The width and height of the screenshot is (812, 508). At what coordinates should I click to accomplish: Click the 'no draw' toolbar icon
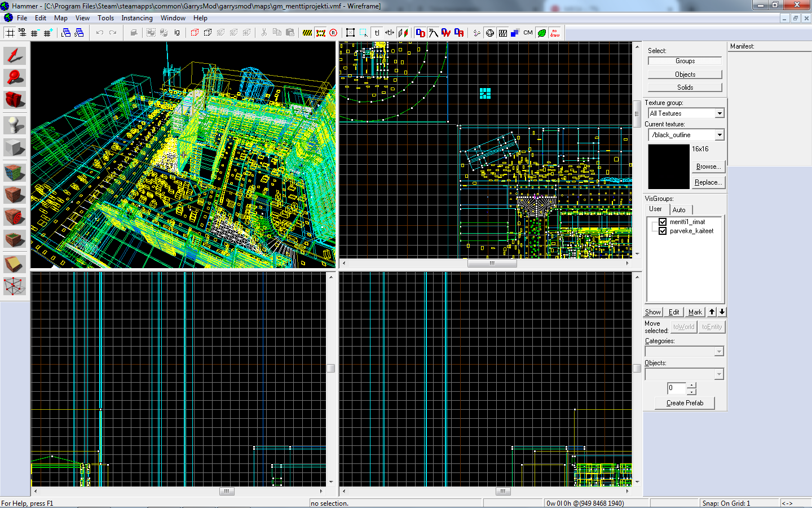tap(555, 33)
